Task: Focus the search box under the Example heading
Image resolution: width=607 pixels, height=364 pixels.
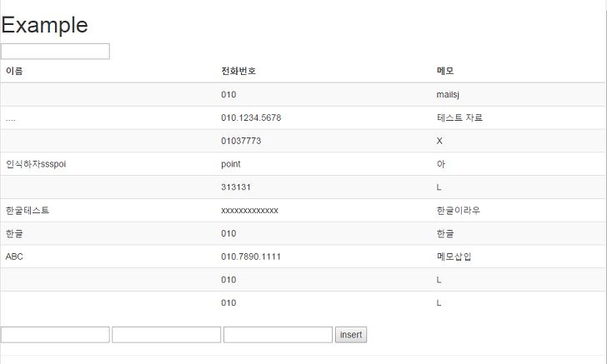Action: (x=55, y=52)
